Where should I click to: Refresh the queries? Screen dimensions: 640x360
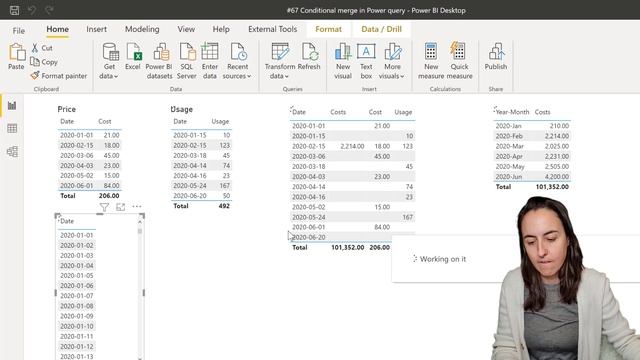point(309,57)
